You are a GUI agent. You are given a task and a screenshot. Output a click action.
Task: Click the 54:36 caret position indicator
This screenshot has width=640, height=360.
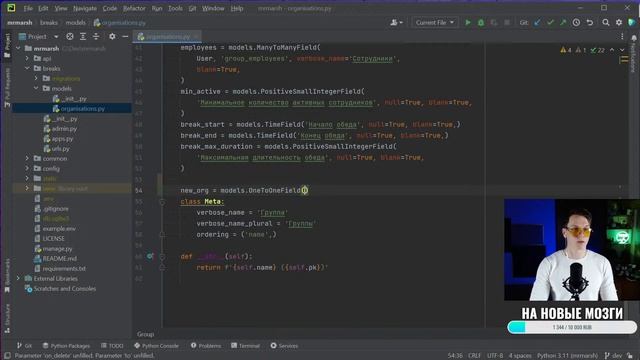(x=455, y=356)
